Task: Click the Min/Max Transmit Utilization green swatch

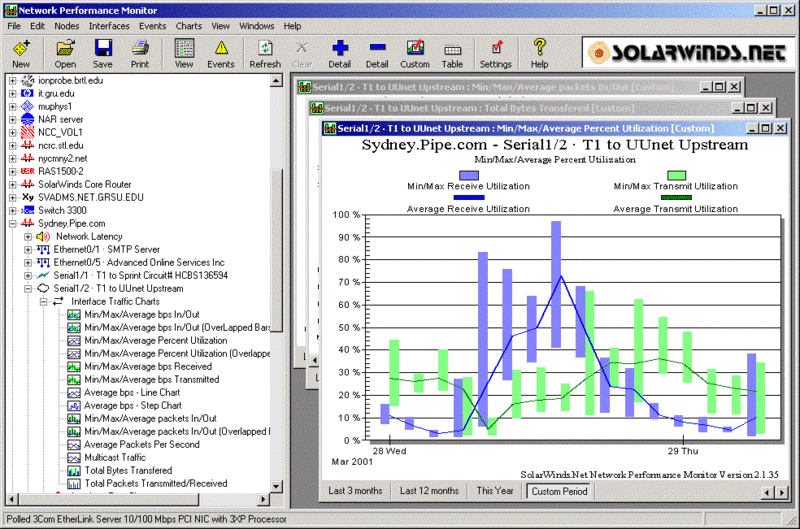Action: tap(677, 175)
